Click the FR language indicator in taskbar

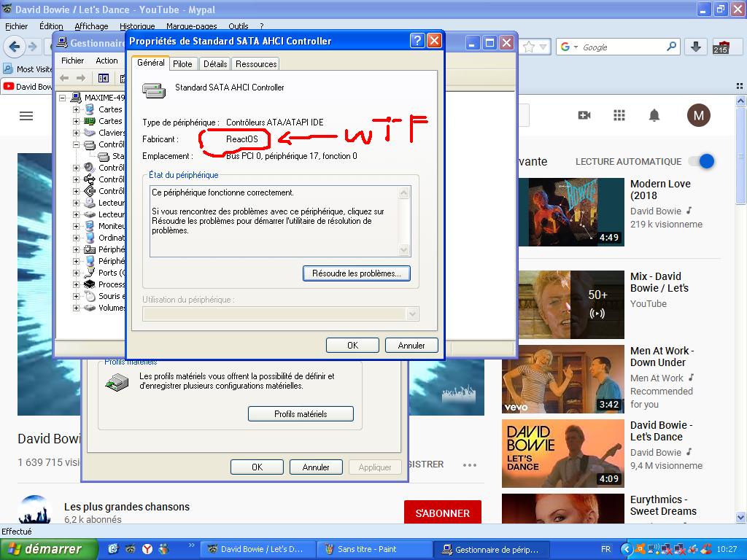[x=605, y=549]
